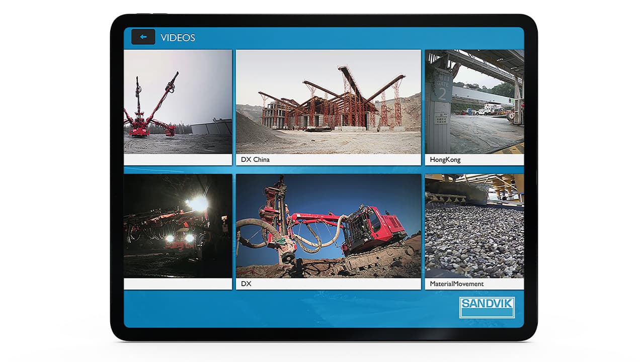Open the unlabeled red twin-boom drill video

tap(178, 101)
